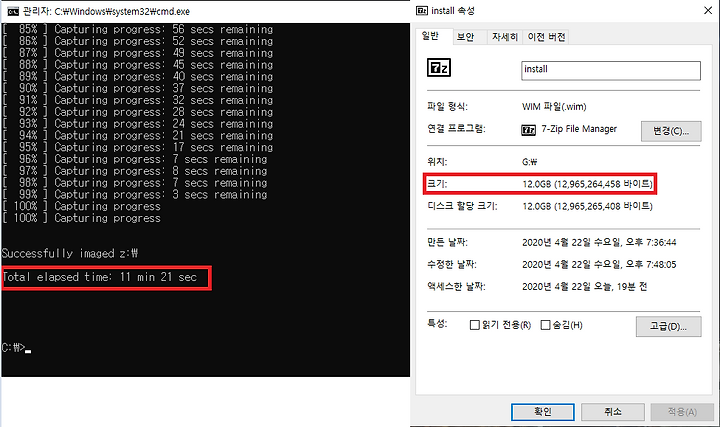
Task: Click the file name field containing install
Action: [611, 71]
